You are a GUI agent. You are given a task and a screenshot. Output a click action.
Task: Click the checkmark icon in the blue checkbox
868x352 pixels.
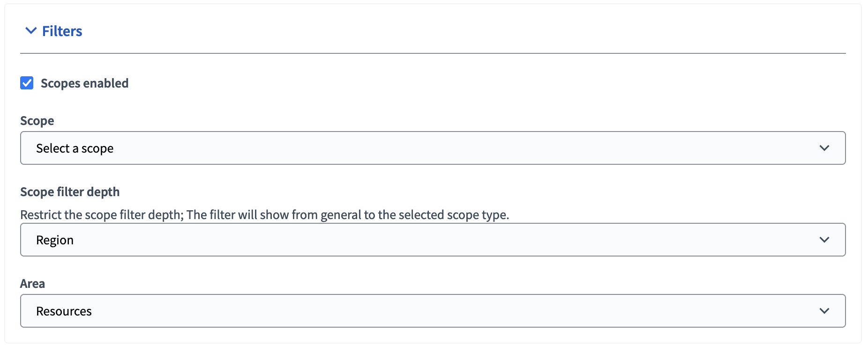[x=27, y=83]
